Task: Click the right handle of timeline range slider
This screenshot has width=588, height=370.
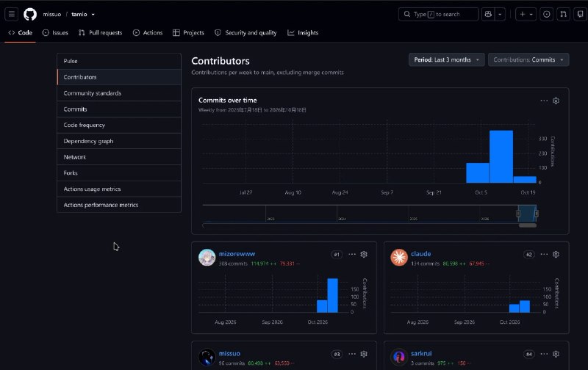Action: [537, 214]
